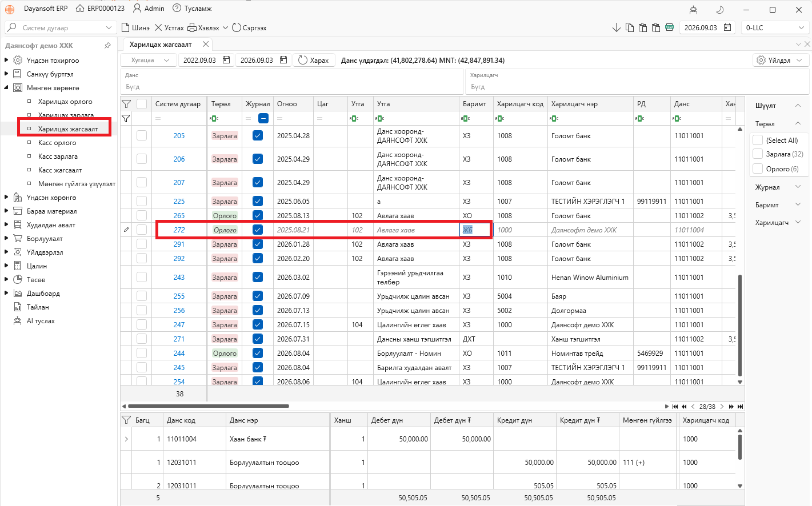Screen dimensions: 812x506
Task: Expand the Журнал filter section
Action: [798, 187]
